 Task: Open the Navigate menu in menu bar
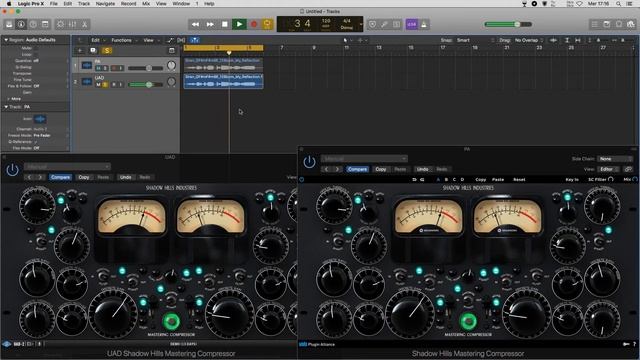coord(105,3)
